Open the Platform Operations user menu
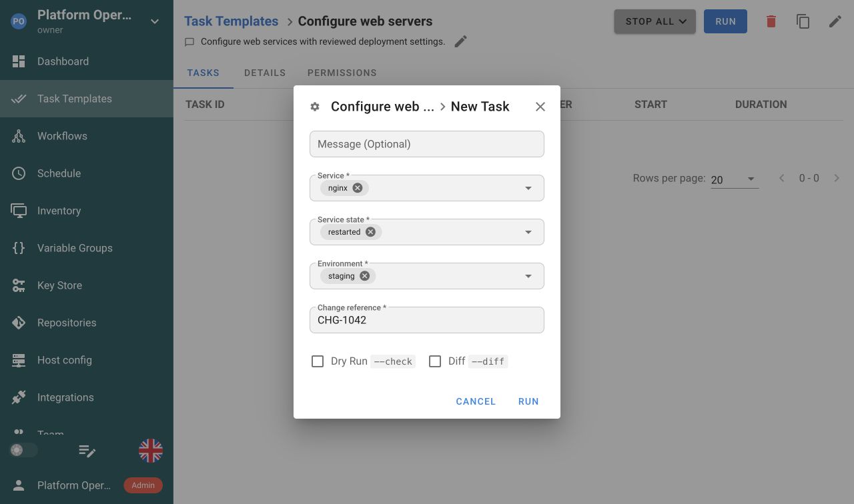This screenshot has width=854, height=504. [x=87, y=485]
